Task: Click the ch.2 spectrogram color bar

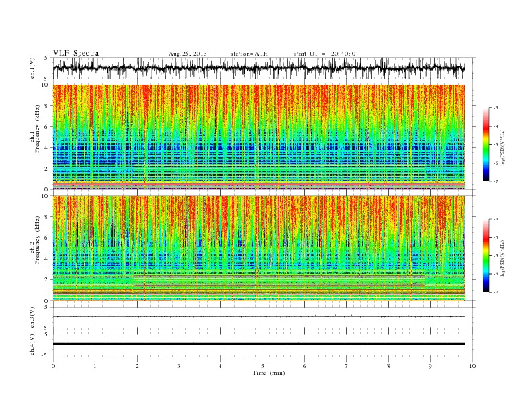Action: pyautogui.click(x=486, y=255)
